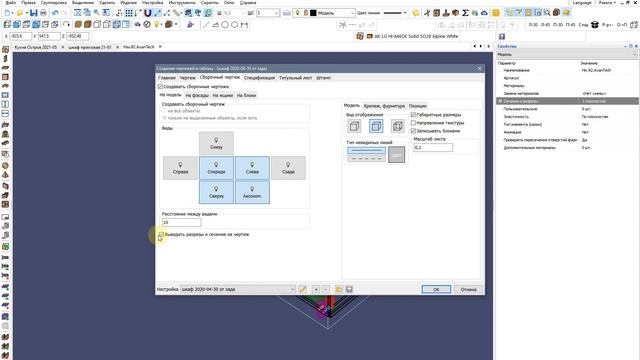Select the highlighted middle cube display icon
The width and height of the screenshot is (640, 360).
point(376,126)
